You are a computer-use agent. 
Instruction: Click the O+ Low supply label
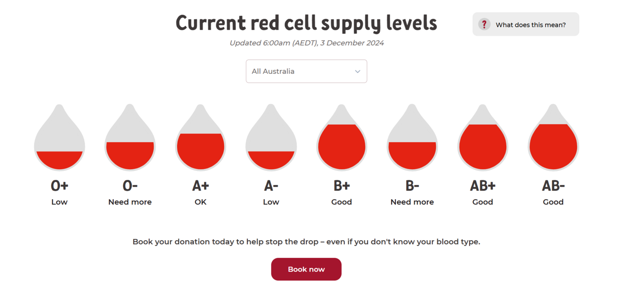tap(59, 202)
